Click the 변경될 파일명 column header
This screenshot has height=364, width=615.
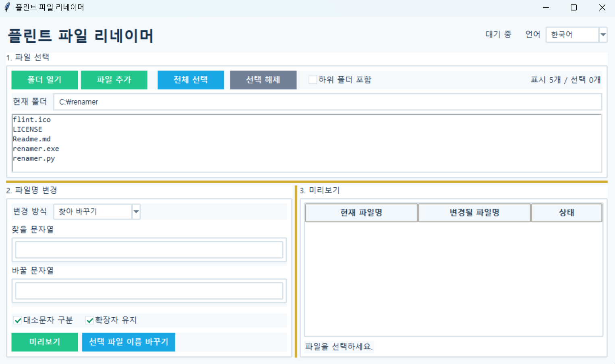(x=474, y=213)
